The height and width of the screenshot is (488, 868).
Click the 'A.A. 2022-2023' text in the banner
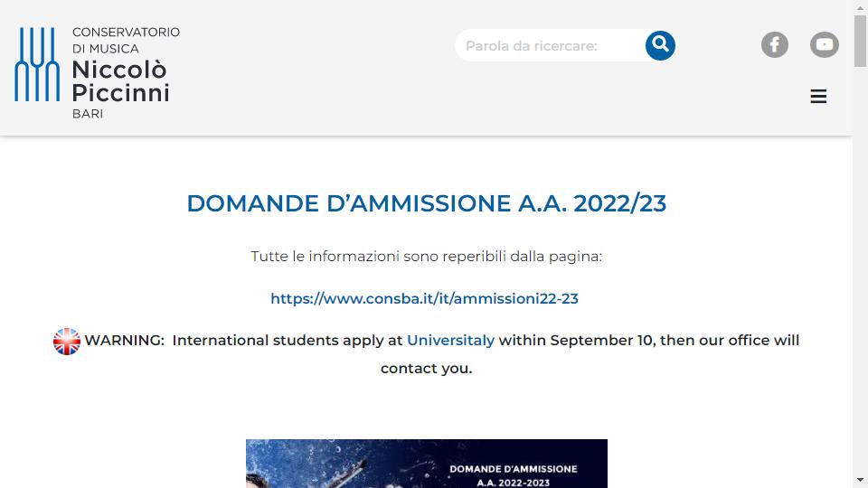514,483
